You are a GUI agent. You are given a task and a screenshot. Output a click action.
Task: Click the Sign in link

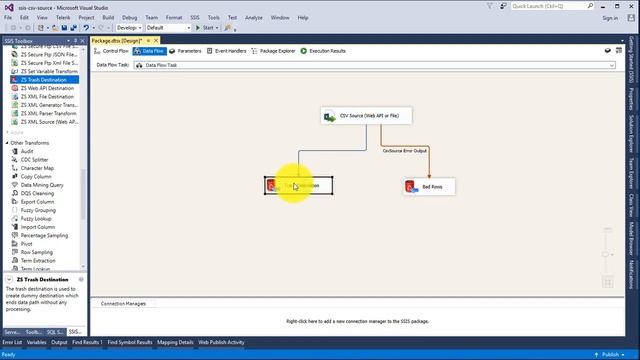(x=610, y=18)
